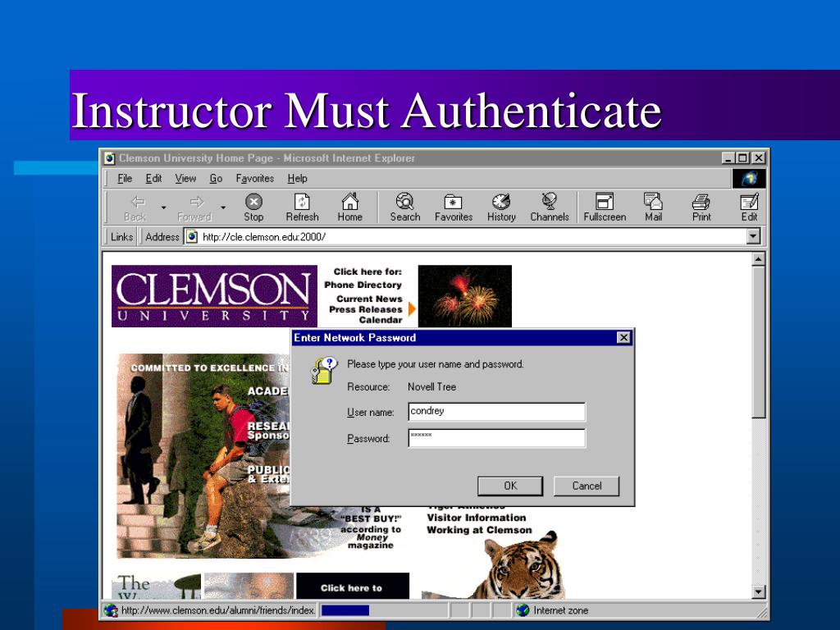
Task: Click the Press Releases link
Action: click(365, 309)
